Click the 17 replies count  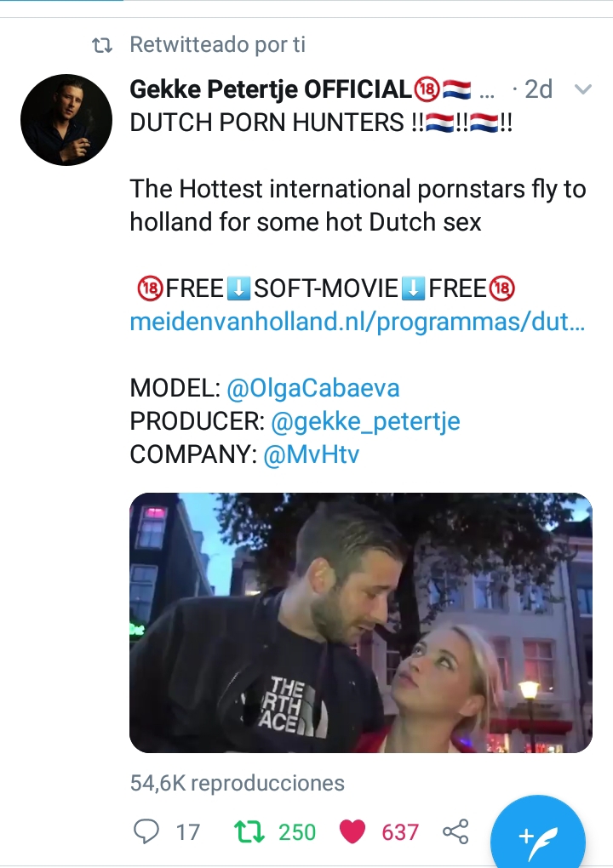[187, 832]
